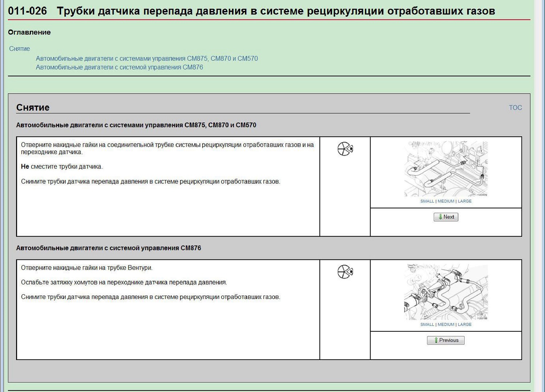Screen dimensions: 545x392
Task: Select MEDIUM size for the CM875 illustration
Action: coord(446,201)
